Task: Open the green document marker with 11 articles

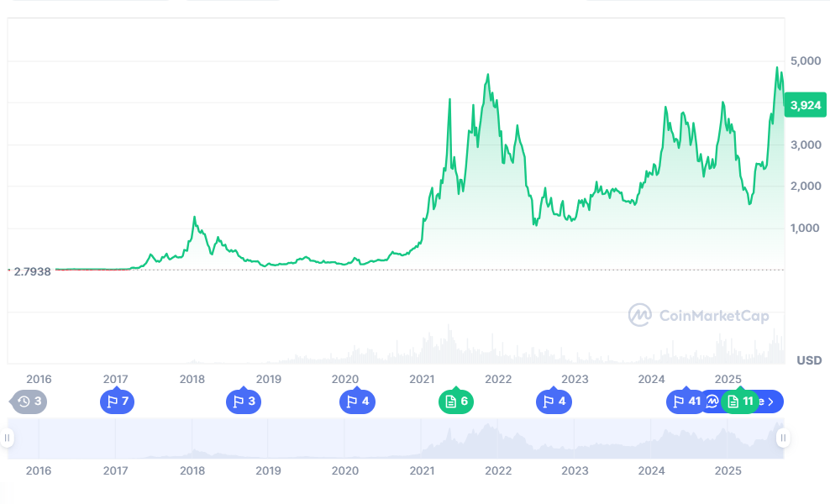Action: coord(740,402)
